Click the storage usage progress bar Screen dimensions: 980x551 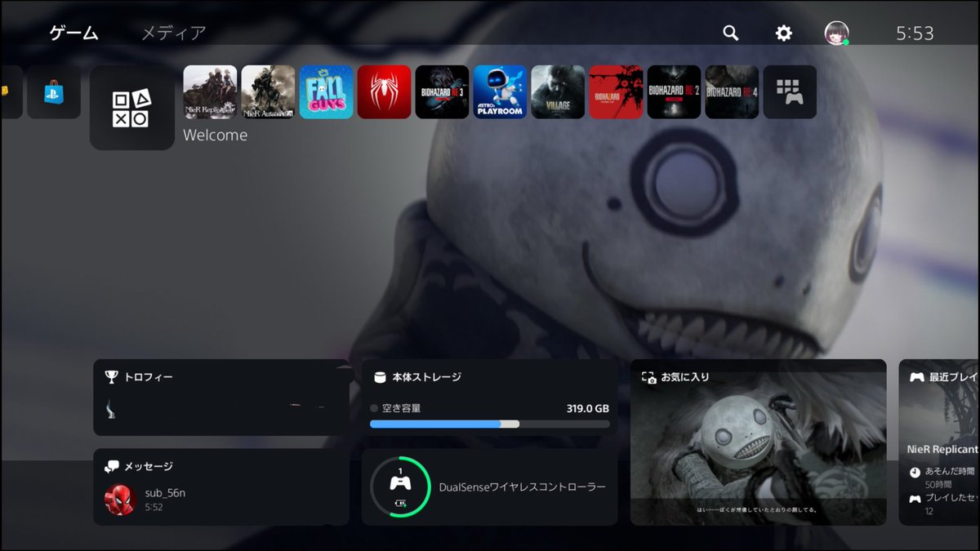(x=490, y=424)
